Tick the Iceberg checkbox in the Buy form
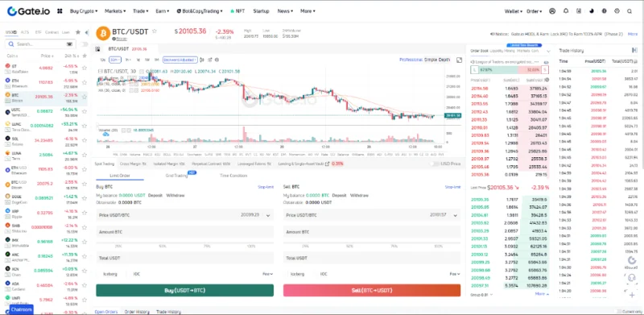 pos(99,274)
